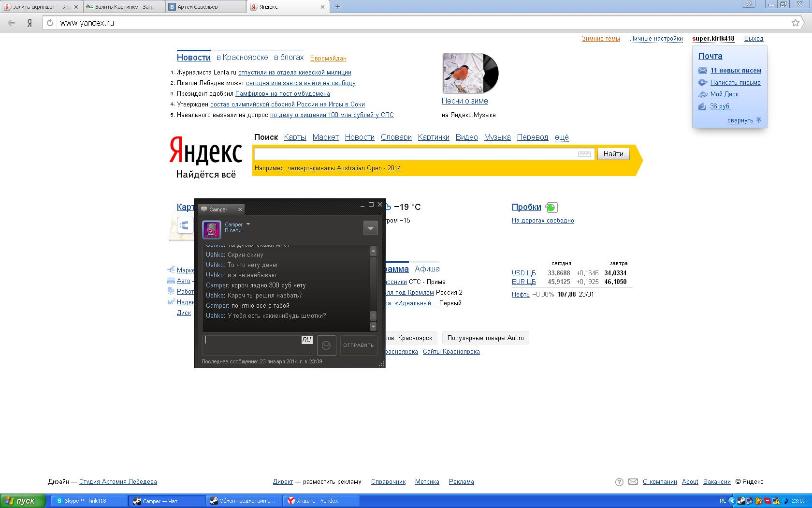
Task: Click the help question mark icon in footer
Action: pos(619,482)
